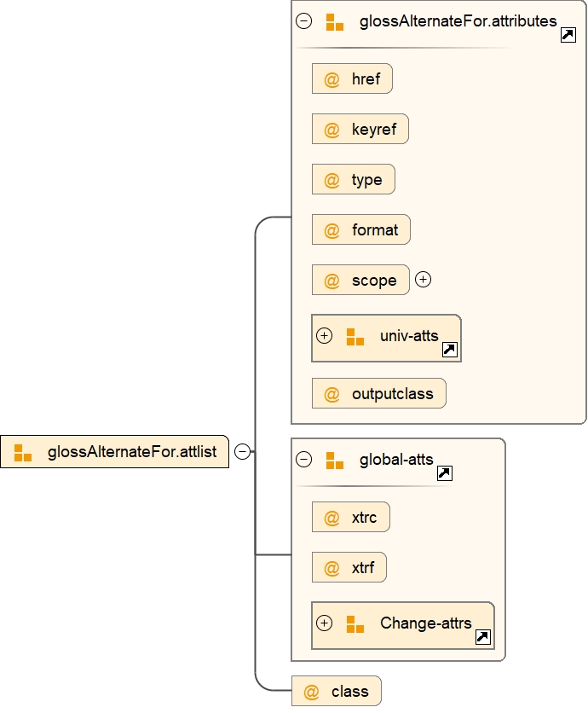Collapse the glossAlternateFor.attlist node

coord(242,452)
